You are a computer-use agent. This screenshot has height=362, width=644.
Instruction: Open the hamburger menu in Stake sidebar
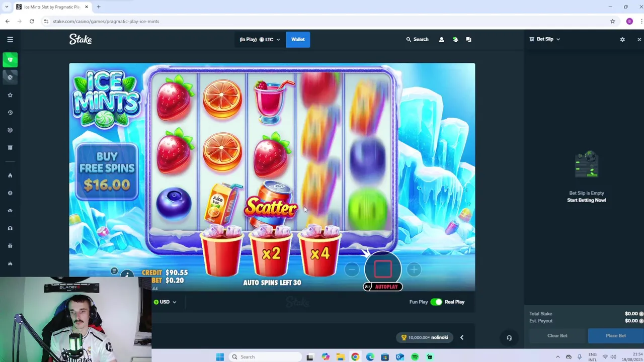pyautogui.click(x=10, y=39)
